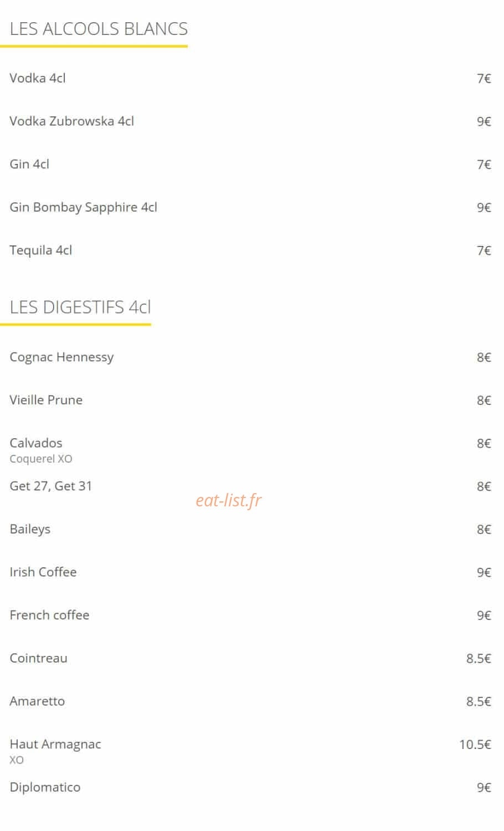Image resolution: width=504 pixels, height=831 pixels.
Task: Click the Vodka Zubrowska 4cl entry
Action: click(71, 121)
